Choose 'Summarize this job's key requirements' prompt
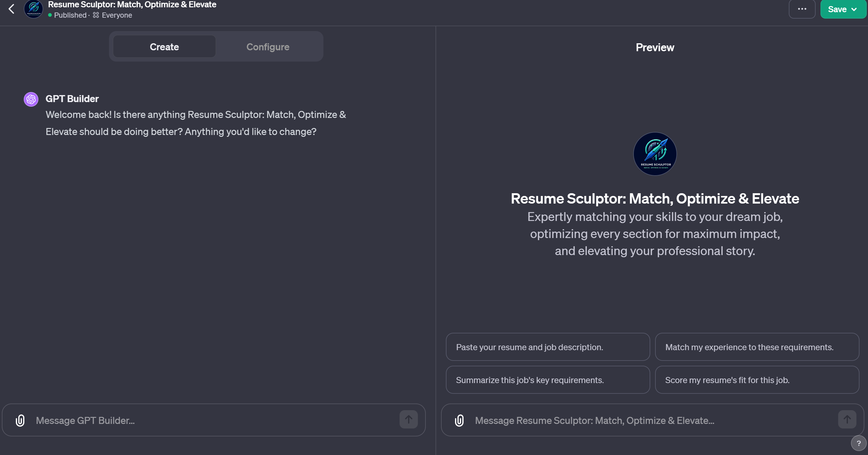Screen dimensions: 868x455 (548, 380)
